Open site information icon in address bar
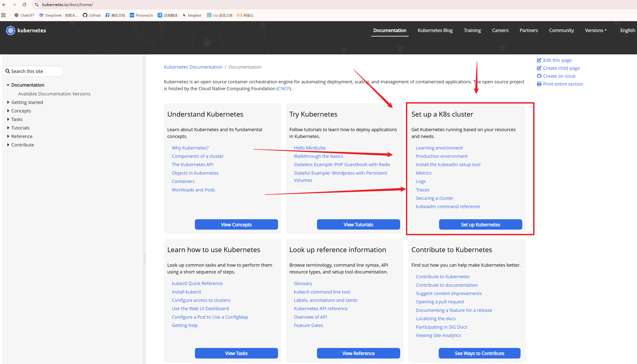The width and height of the screenshot is (637, 364). click(x=36, y=5)
